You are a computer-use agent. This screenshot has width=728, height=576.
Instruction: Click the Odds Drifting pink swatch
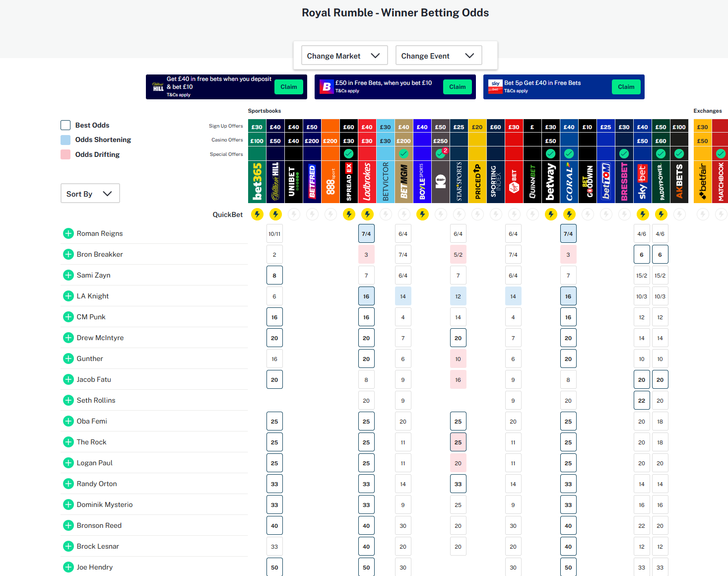tap(66, 154)
